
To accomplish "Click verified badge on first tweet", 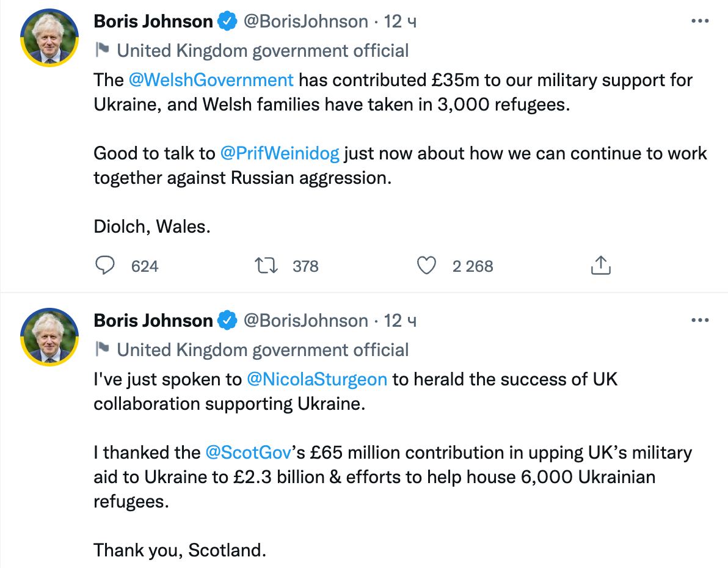I will [x=228, y=22].
